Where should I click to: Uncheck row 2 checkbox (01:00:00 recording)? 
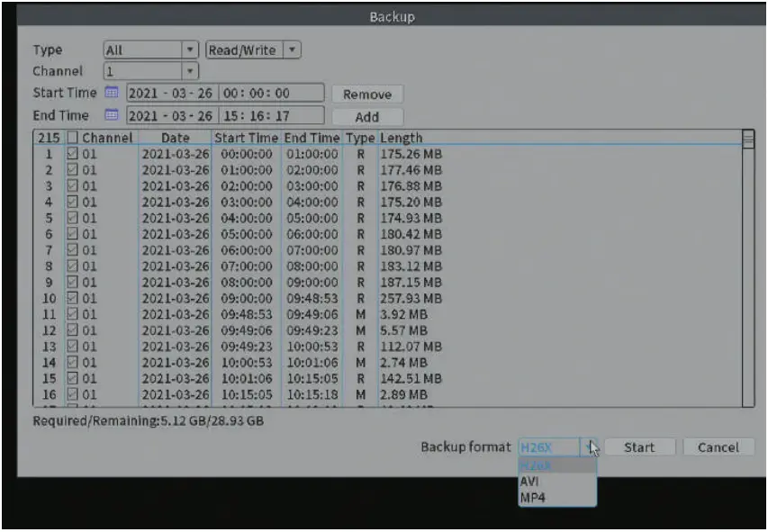(73, 170)
